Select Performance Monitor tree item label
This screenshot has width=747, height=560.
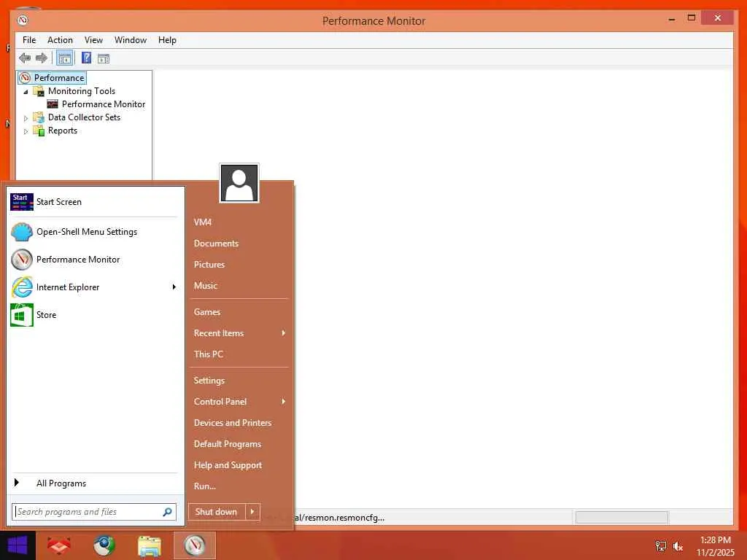tap(104, 104)
